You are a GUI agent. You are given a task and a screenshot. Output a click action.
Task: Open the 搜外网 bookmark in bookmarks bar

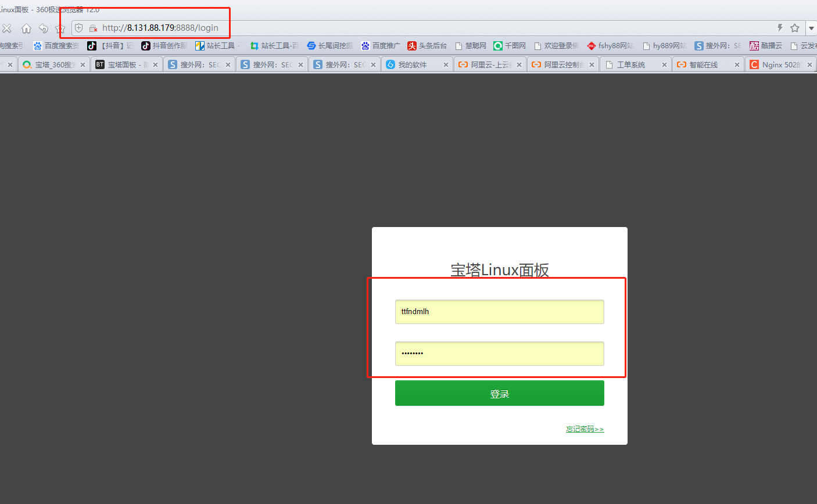(718, 46)
